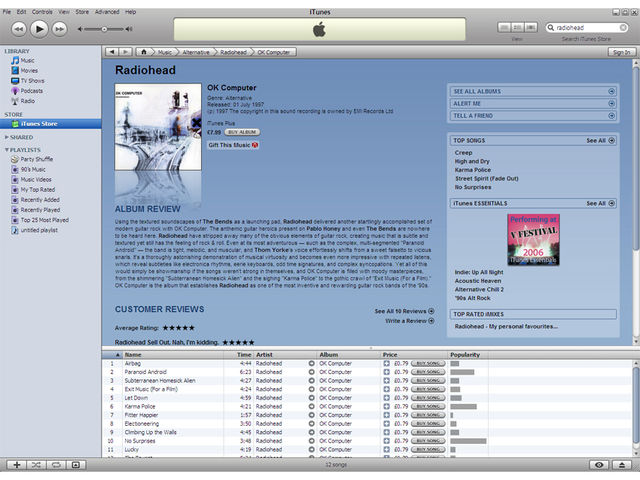Screen dimensions: 640x480
Task: Skip to previous track button
Action: coord(19,29)
